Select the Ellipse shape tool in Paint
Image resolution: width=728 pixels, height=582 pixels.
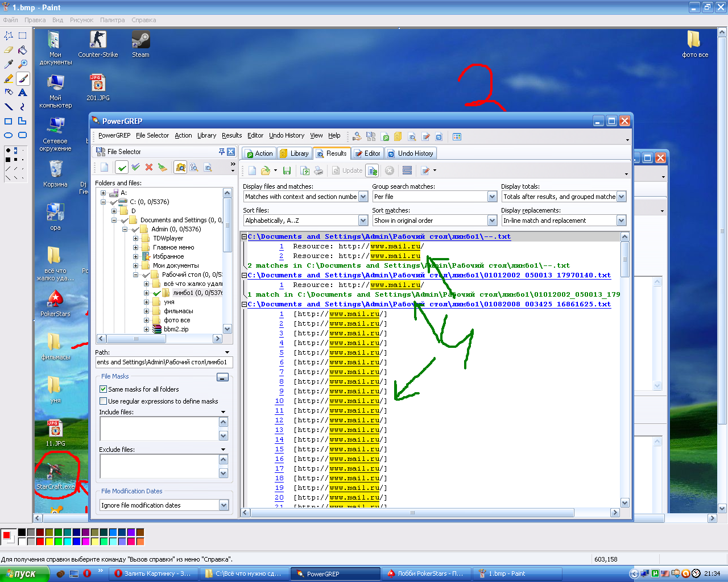point(9,135)
